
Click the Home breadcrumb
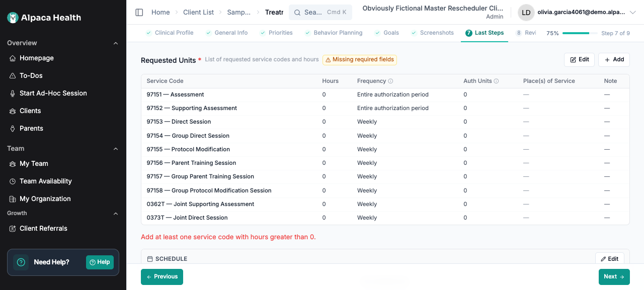pyautogui.click(x=160, y=13)
